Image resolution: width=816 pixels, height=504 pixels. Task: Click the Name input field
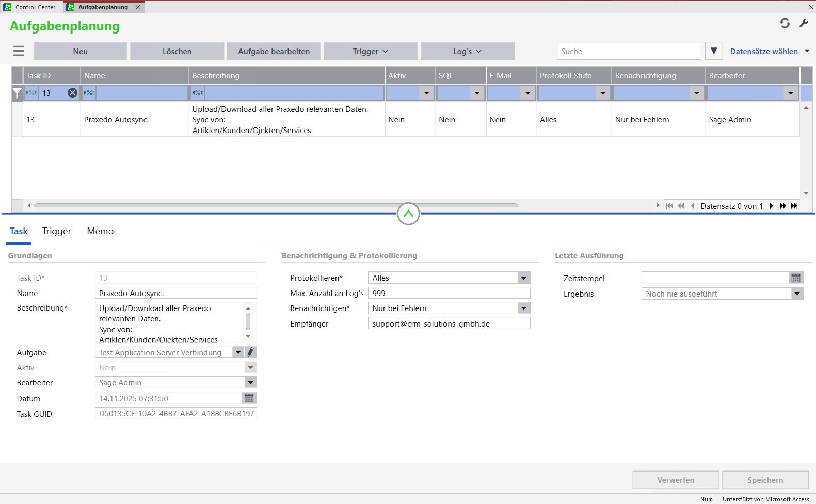[175, 293]
